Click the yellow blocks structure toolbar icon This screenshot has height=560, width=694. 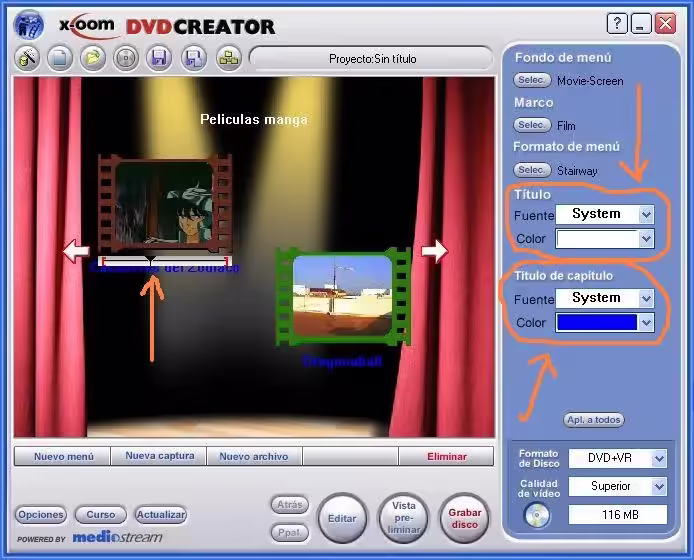(229, 58)
